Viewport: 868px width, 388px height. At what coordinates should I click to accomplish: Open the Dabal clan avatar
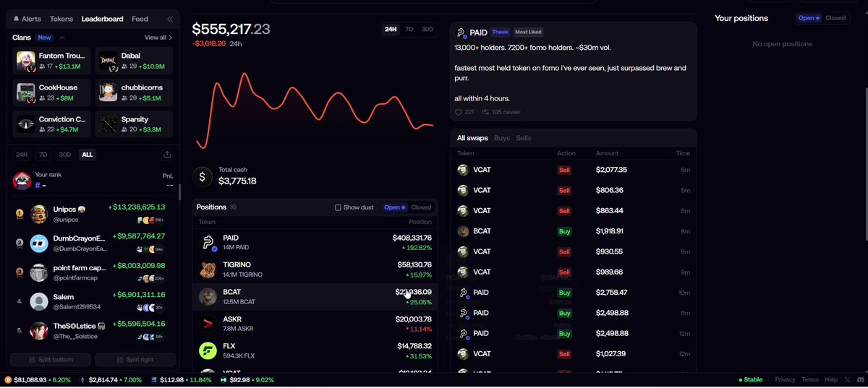[x=108, y=61]
